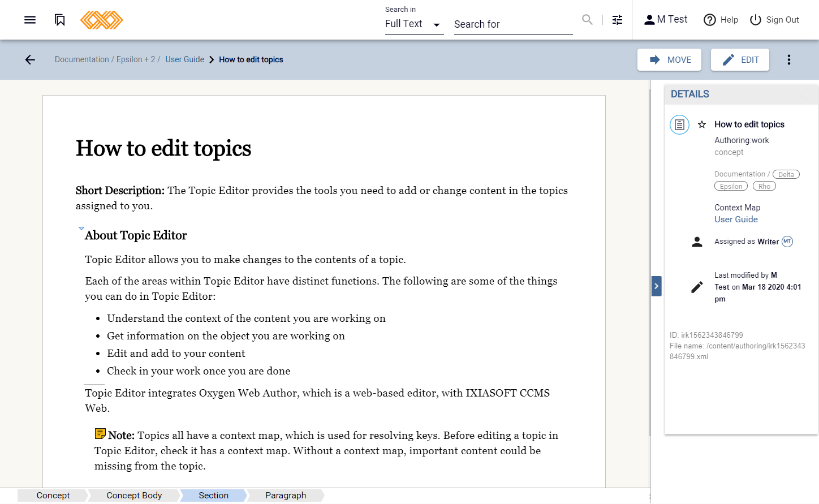Click the orange IXIASOFT logo
Viewport: 819px width, 504px height.
(x=102, y=20)
